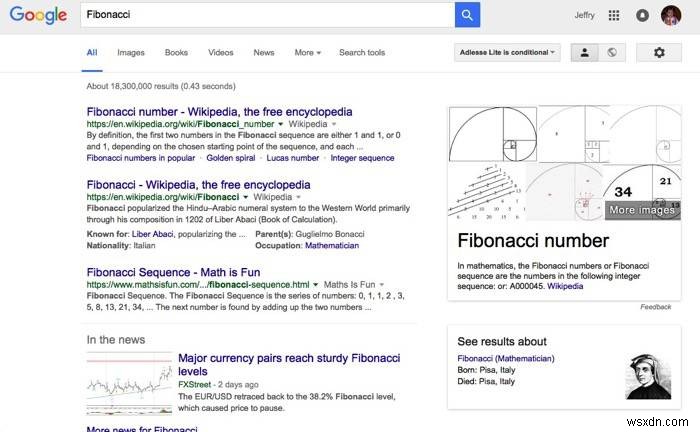Open the search settings gear

[658, 52]
